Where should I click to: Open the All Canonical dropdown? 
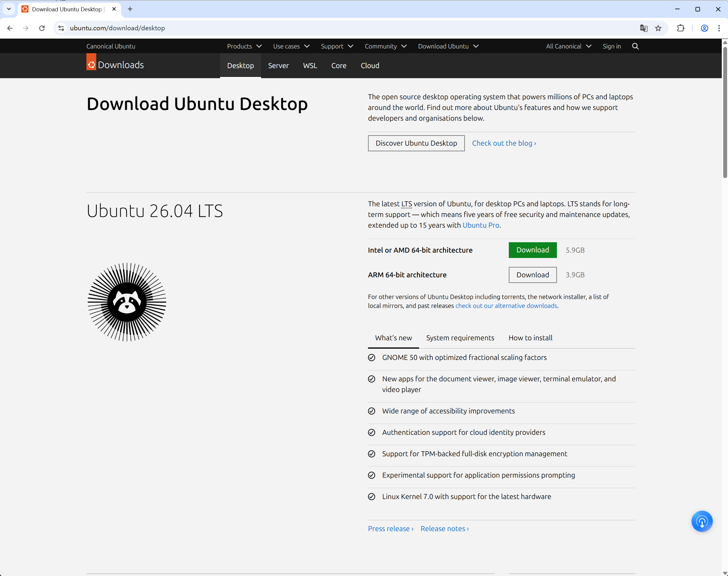(x=568, y=46)
